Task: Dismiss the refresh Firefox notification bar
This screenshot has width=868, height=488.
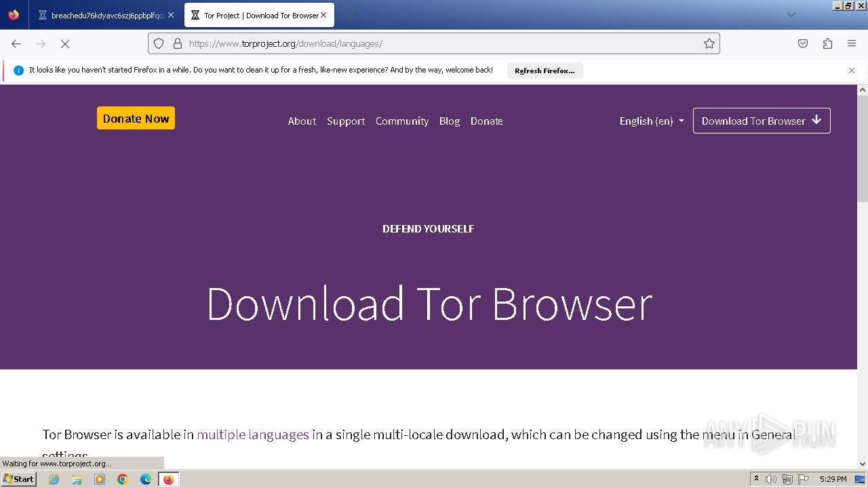Action: 852,70
